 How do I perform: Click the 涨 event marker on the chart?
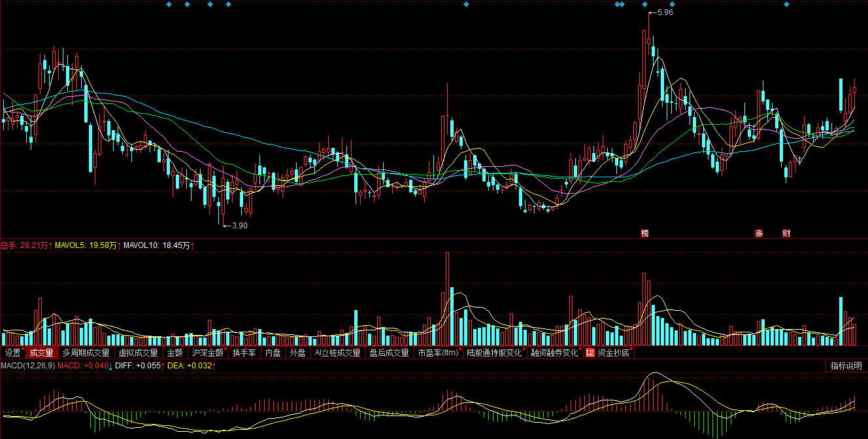click(x=759, y=234)
